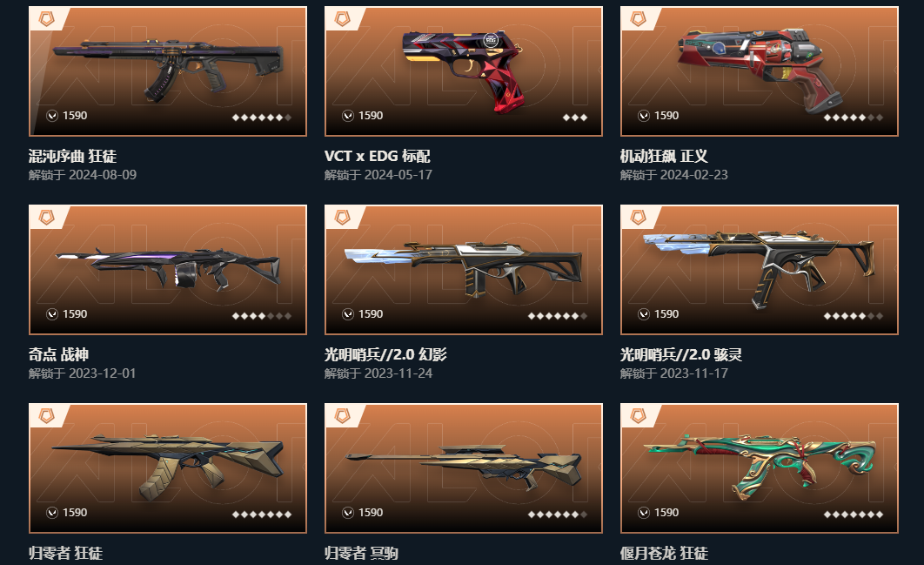Viewport: 924px width, 565px height.
Task: Click the badge icon on 机动狂飙 正义 card
Action: [639, 19]
